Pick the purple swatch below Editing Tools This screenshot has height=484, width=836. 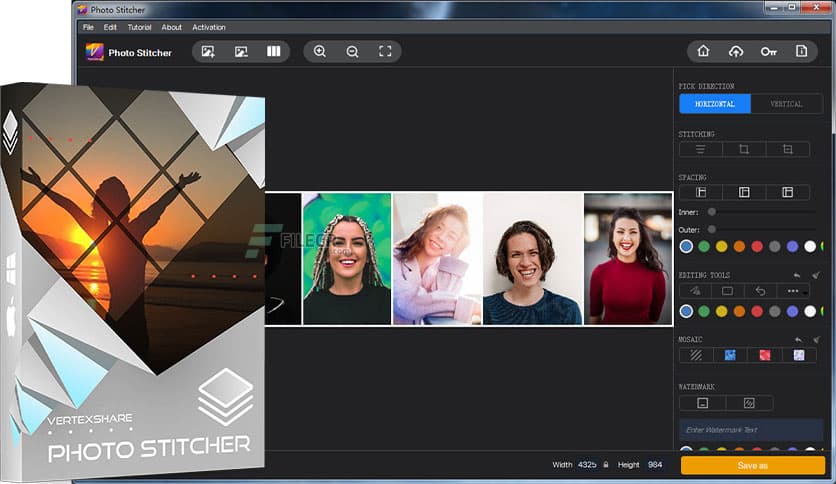point(792,311)
